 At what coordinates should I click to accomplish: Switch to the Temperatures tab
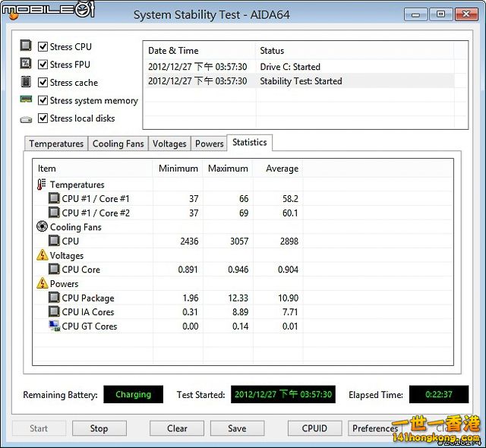56,144
